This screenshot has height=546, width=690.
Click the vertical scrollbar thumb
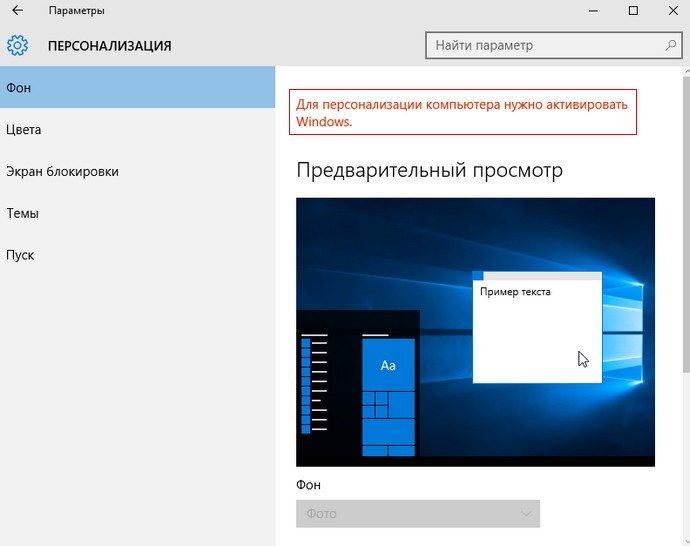[686, 224]
